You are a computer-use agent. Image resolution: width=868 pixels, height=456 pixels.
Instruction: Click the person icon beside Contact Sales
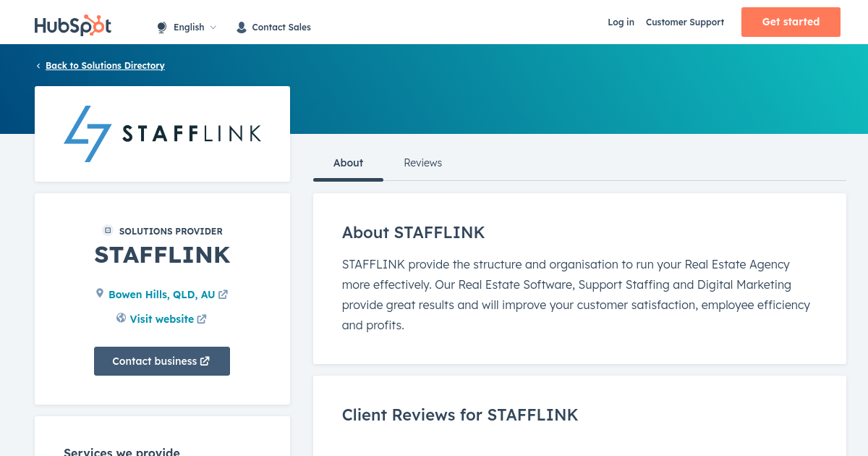coord(242,28)
